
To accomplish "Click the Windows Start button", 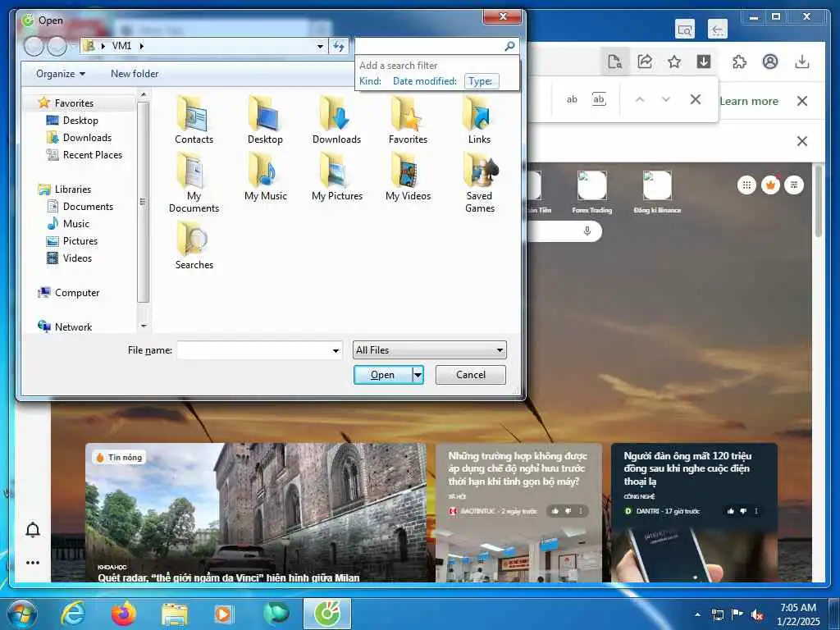I will coord(21,614).
